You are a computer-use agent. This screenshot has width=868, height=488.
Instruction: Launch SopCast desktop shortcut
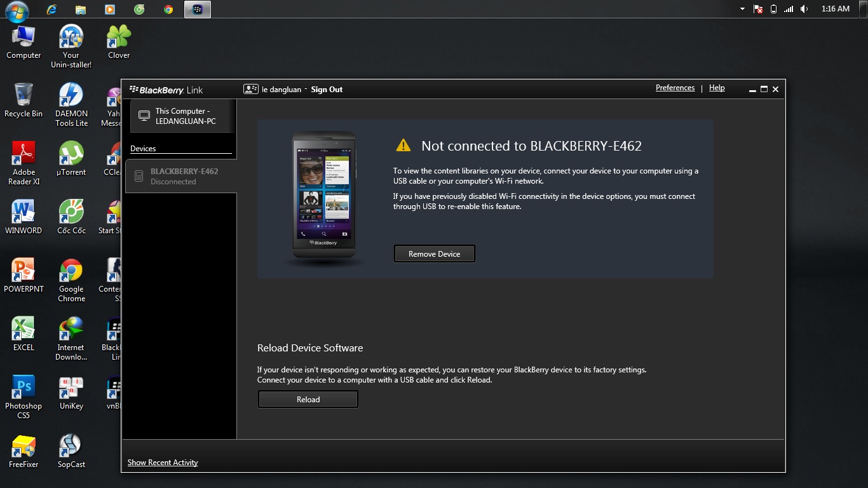click(71, 451)
